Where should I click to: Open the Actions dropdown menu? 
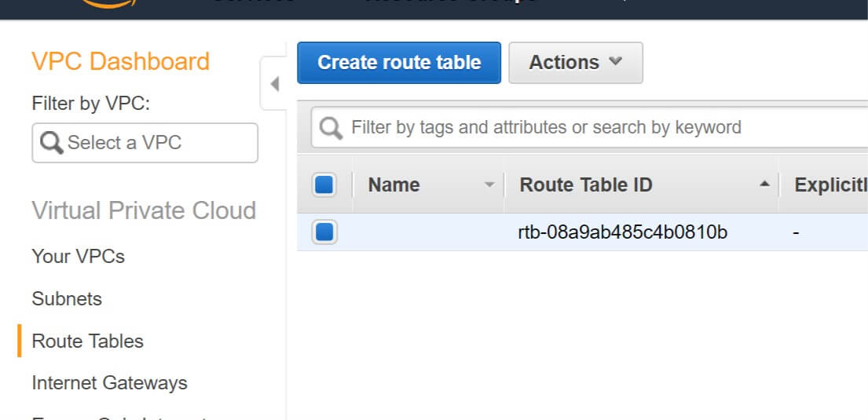576,63
